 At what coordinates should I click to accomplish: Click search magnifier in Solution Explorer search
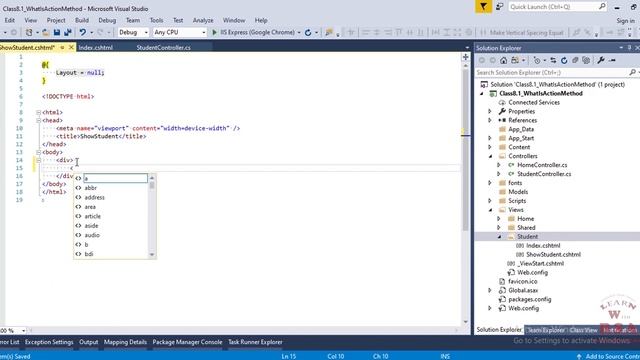tap(632, 72)
